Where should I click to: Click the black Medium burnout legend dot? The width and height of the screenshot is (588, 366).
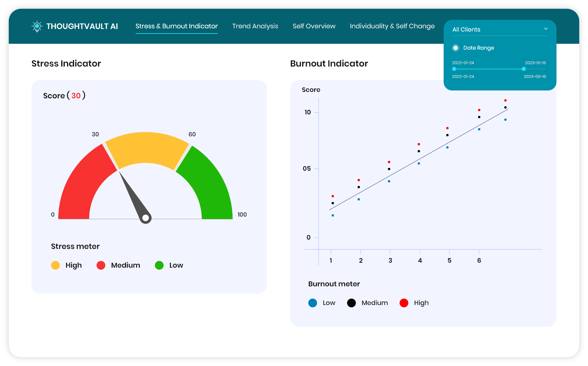[351, 303]
